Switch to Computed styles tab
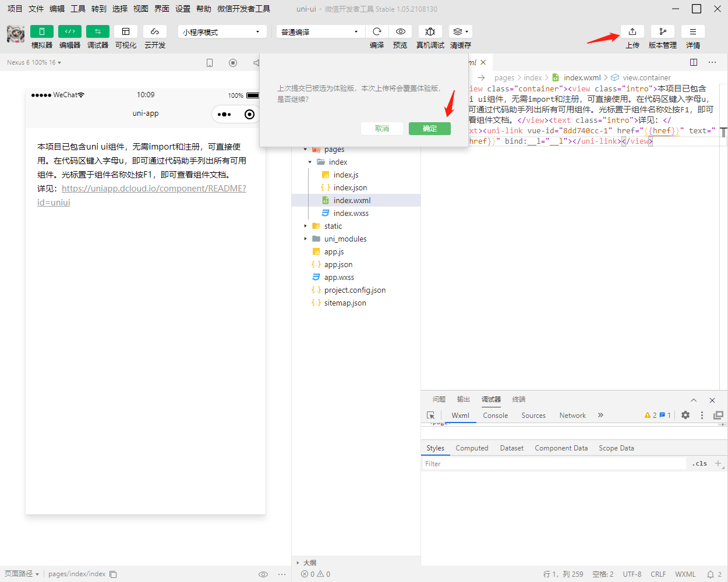 pos(472,448)
